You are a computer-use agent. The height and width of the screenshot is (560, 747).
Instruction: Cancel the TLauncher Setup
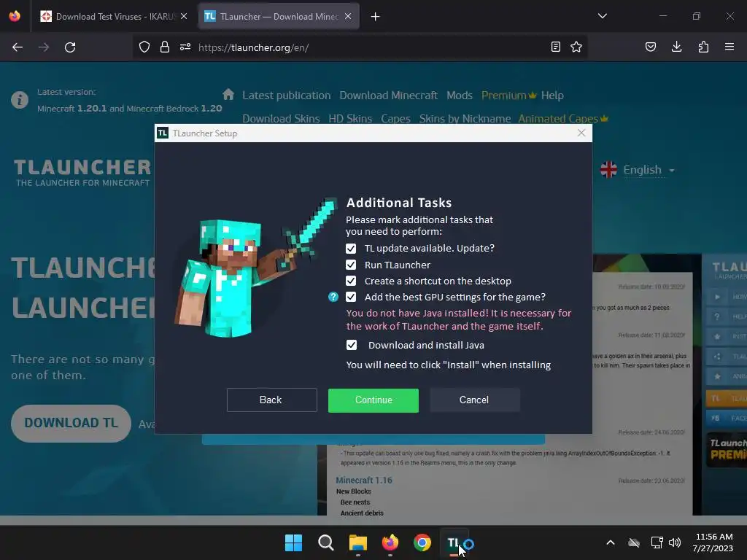(x=474, y=400)
